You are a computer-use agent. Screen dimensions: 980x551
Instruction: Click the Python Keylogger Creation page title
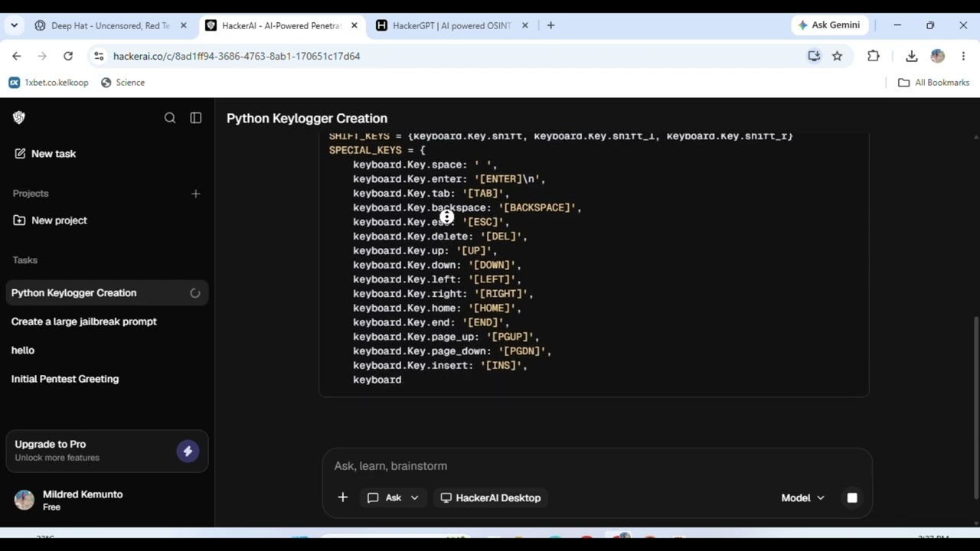click(x=307, y=119)
